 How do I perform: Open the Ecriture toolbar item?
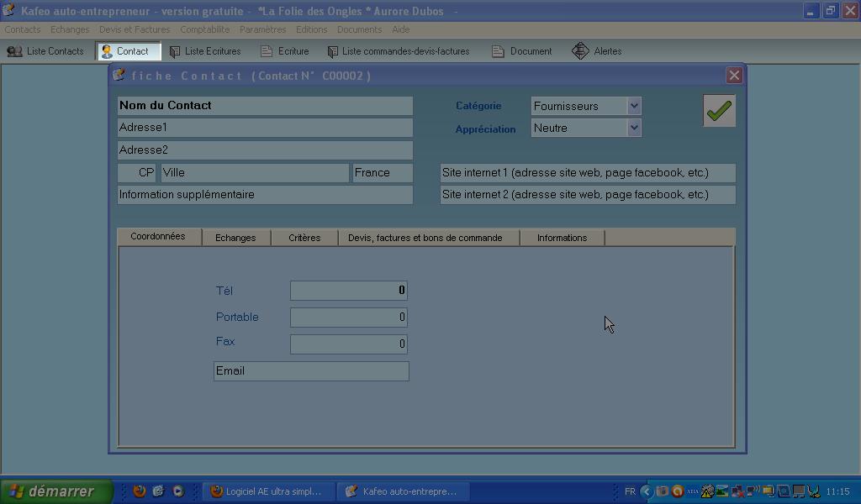284,51
